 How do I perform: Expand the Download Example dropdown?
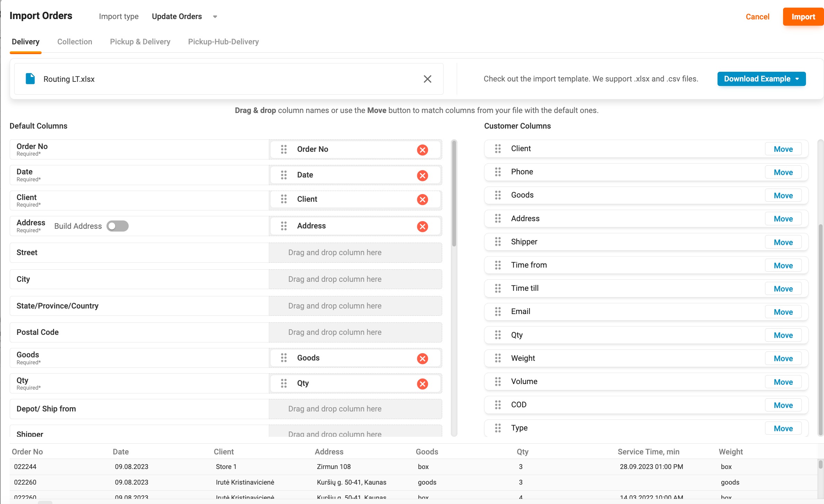[x=761, y=79]
